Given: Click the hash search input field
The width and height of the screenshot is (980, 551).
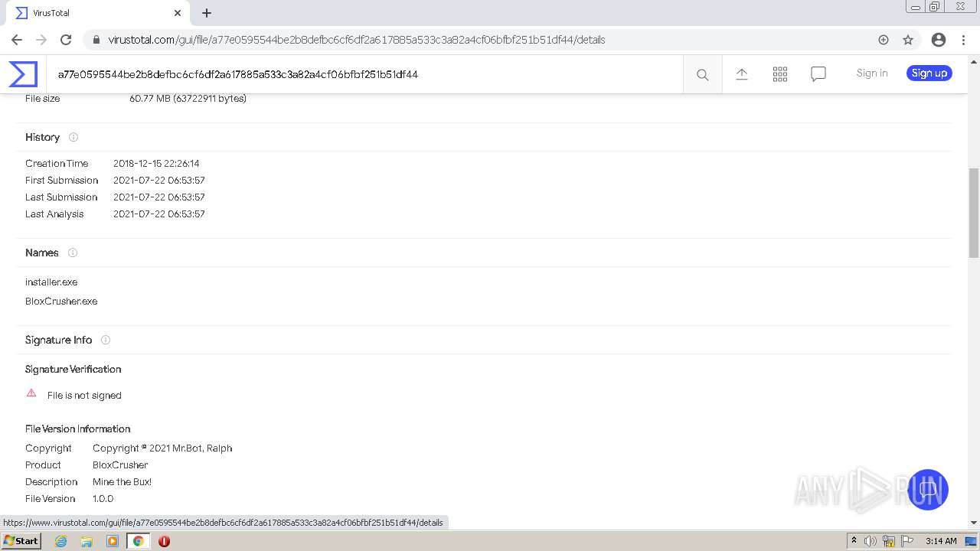Looking at the screenshot, I should click(x=364, y=74).
